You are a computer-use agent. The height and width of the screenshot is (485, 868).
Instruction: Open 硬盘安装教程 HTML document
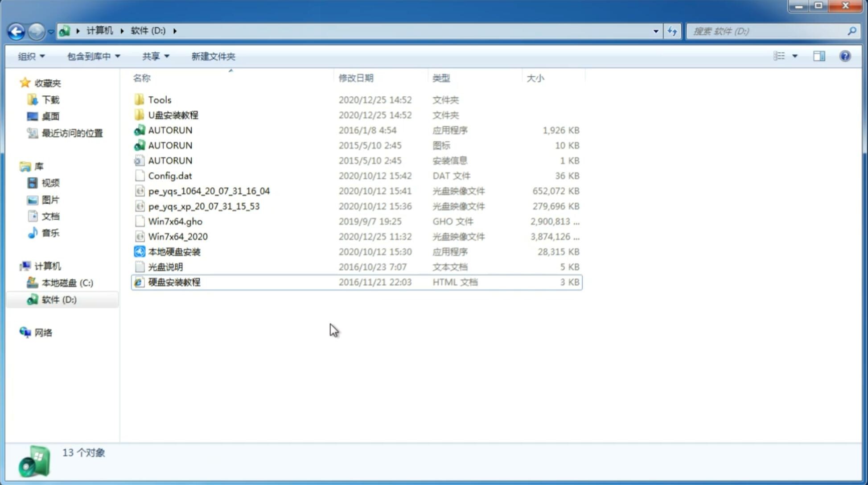point(174,282)
